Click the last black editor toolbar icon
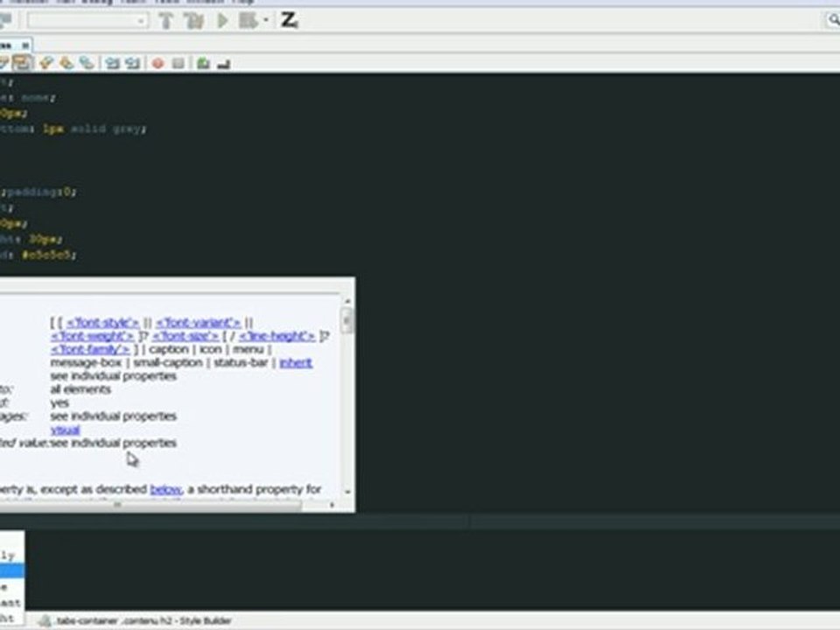This screenshot has width=840, height=630. point(224,64)
